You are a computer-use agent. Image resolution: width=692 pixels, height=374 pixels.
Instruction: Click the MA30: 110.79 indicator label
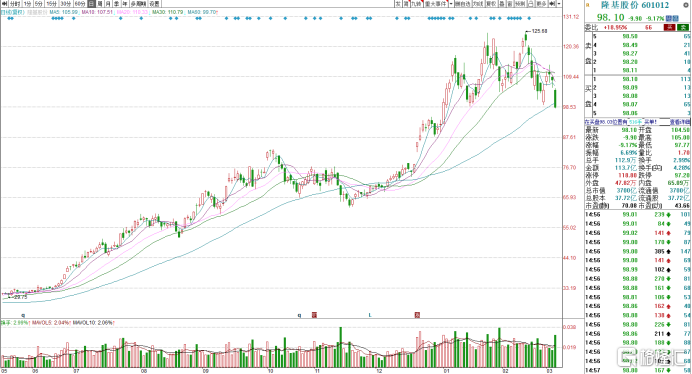coord(167,12)
